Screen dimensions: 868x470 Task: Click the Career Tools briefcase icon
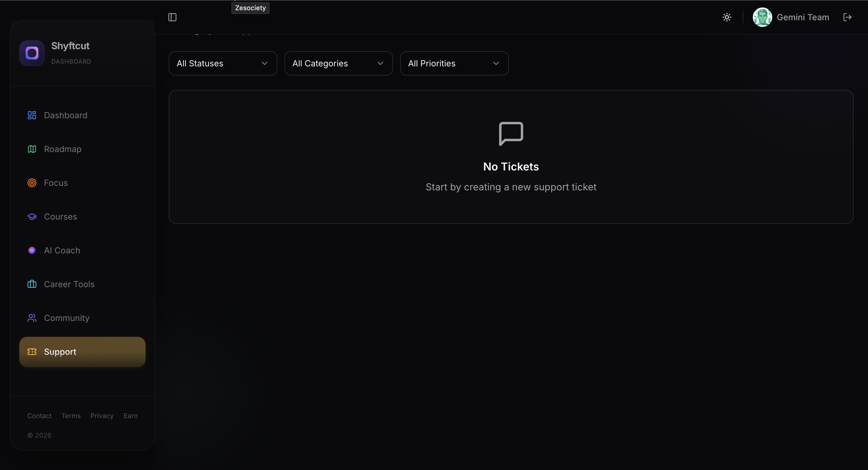click(32, 284)
